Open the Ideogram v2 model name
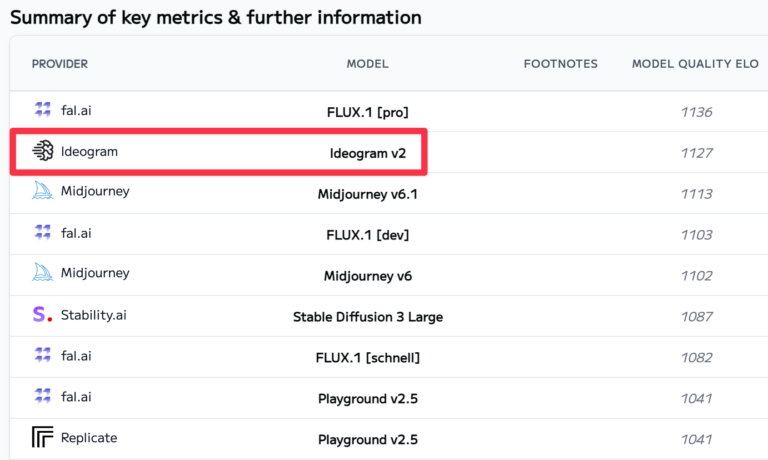This screenshot has height=460, width=768. click(367, 153)
